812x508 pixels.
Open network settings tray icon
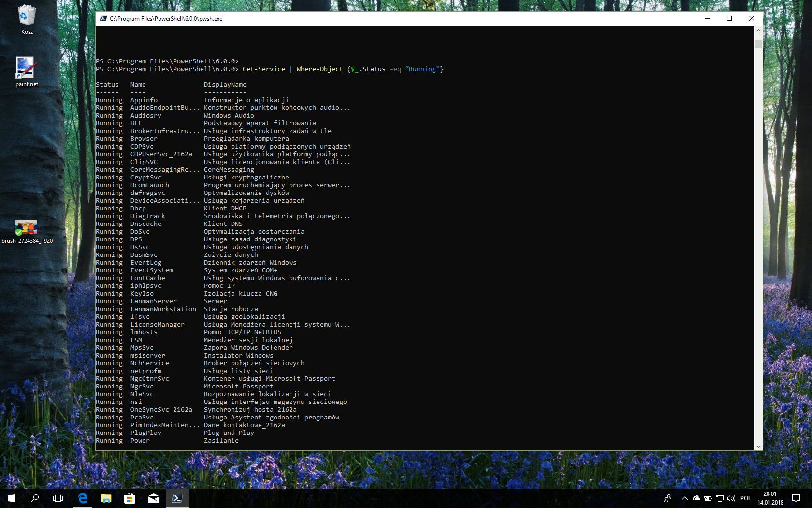click(x=720, y=498)
